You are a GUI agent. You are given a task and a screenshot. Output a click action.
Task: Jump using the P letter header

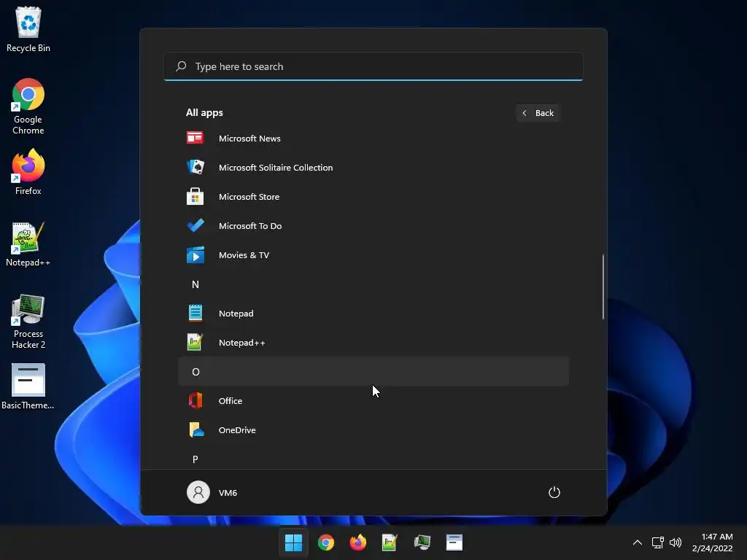click(x=373, y=459)
